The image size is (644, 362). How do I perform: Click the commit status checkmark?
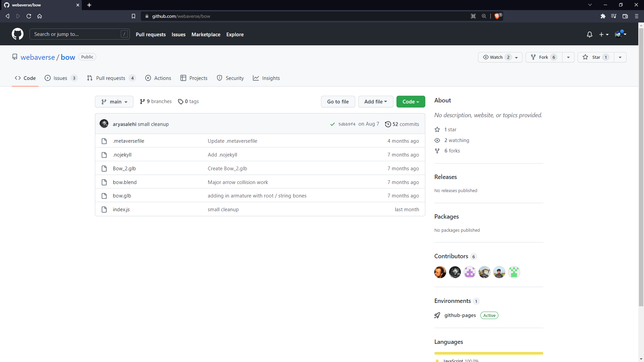point(332,124)
